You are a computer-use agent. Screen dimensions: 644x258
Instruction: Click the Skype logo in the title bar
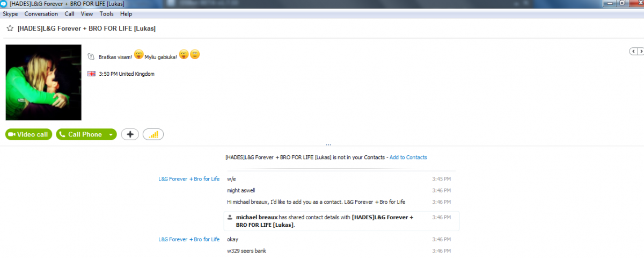tap(4, 4)
